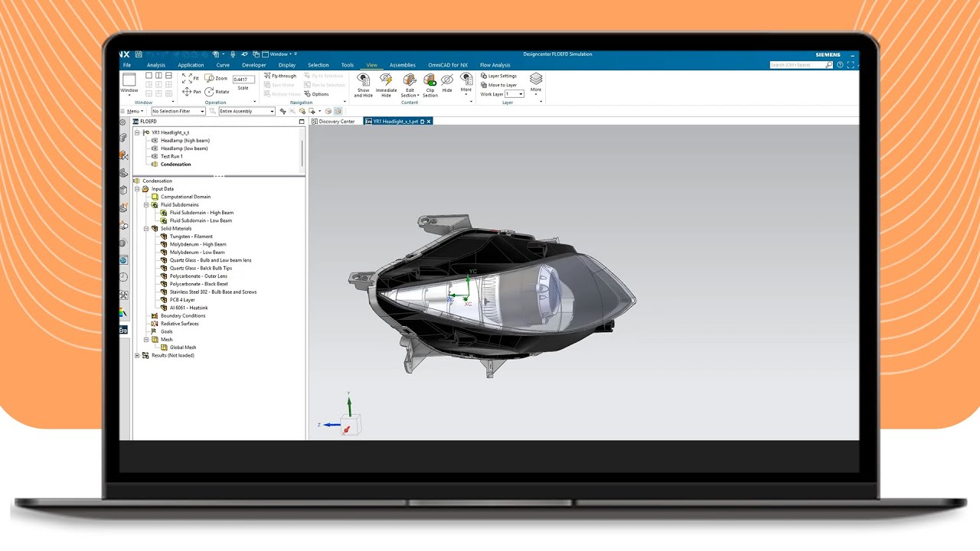Screen dimensions: 980x551
Task: Open the Menu dropdown
Action: 133,111
